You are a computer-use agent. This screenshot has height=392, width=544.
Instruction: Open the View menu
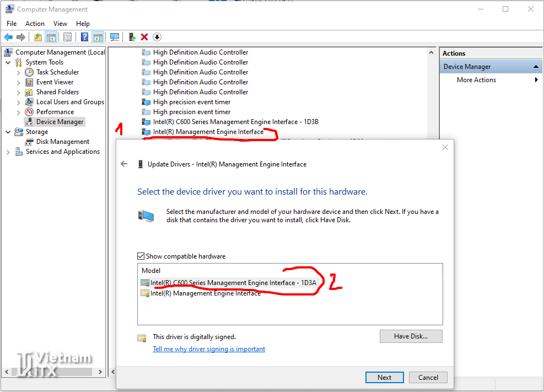(x=60, y=24)
